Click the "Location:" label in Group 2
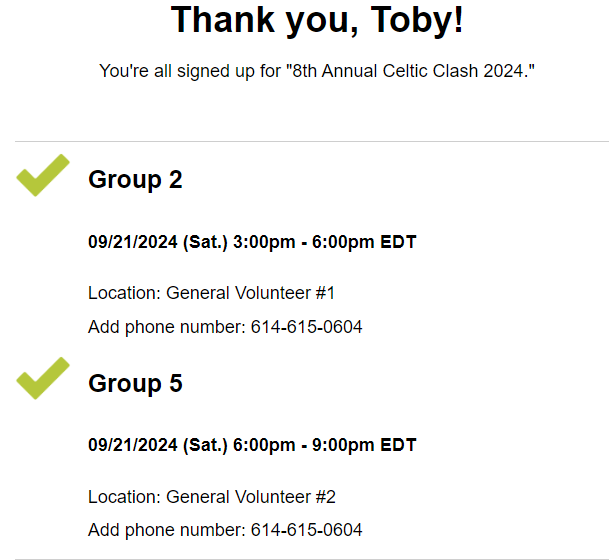This screenshot has height=560, width=609. 124,293
